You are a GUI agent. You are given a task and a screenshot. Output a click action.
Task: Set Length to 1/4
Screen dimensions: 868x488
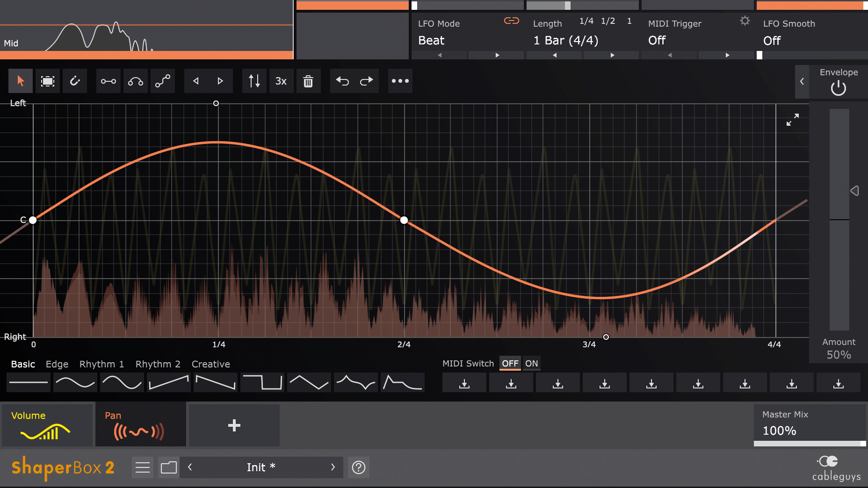pos(586,21)
